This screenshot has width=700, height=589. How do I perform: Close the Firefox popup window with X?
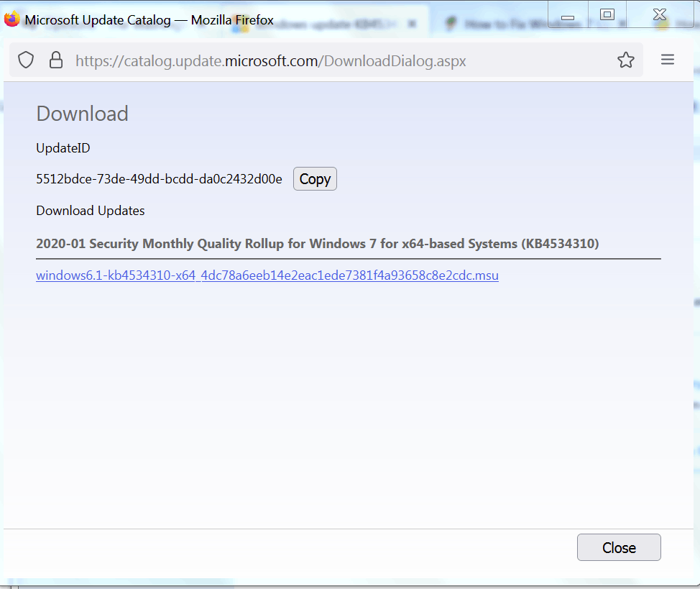pos(660,15)
